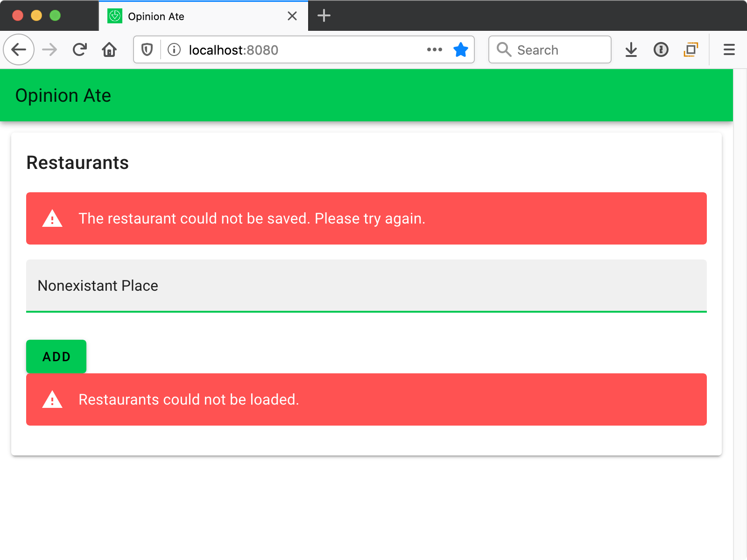Show site information icon in address bar
747x560 pixels.
click(174, 49)
